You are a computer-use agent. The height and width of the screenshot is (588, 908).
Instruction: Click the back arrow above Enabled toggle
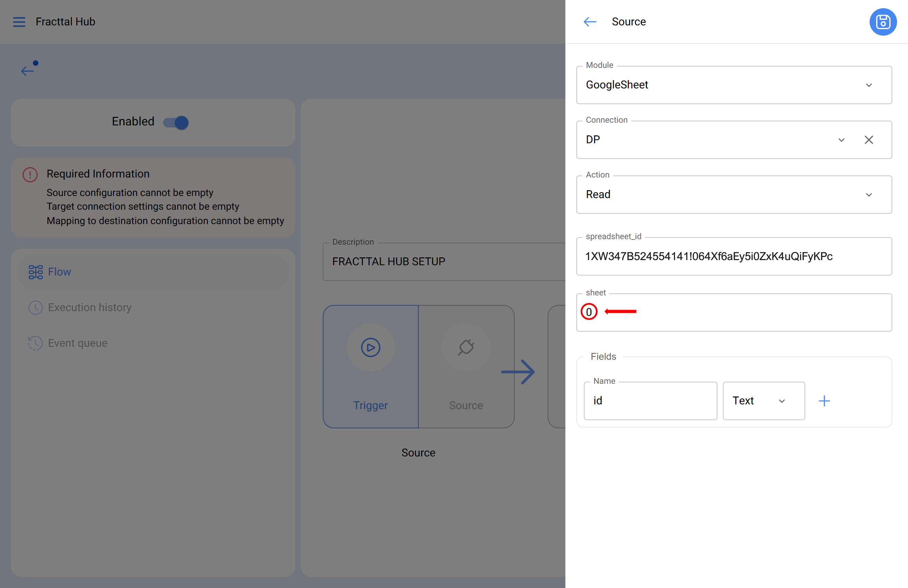click(x=27, y=71)
